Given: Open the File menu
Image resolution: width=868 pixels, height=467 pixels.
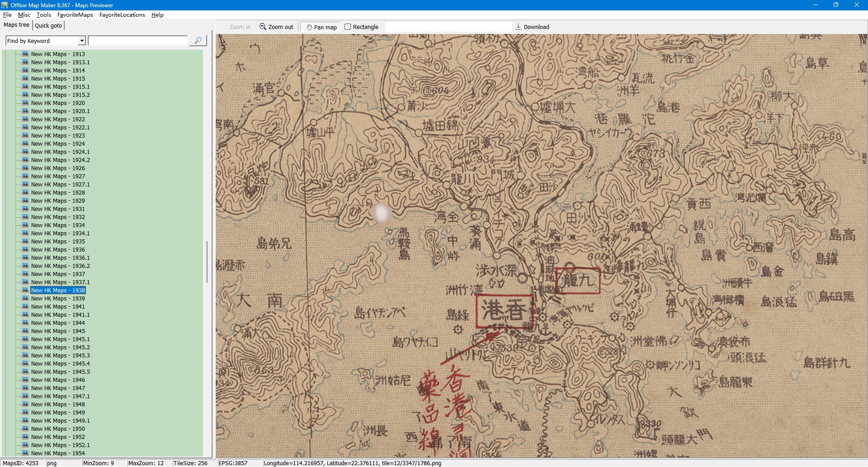Looking at the screenshot, I should 7,15.
